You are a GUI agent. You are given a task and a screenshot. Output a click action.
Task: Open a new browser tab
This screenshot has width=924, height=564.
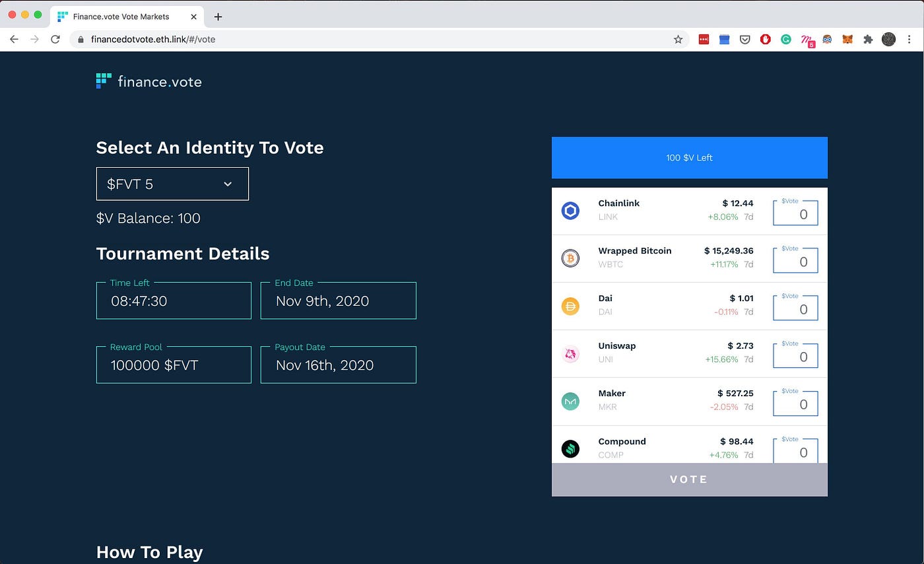(x=218, y=17)
